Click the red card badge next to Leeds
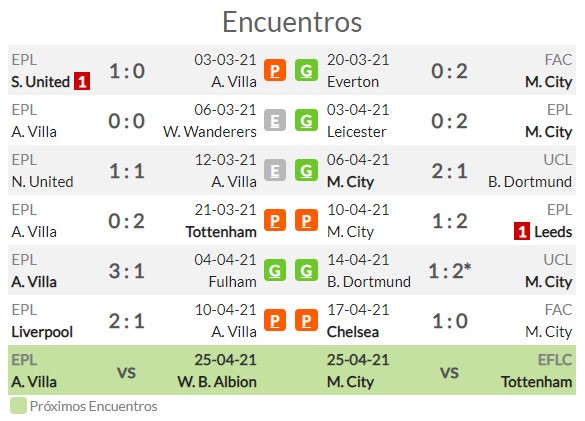 [x=522, y=231]
